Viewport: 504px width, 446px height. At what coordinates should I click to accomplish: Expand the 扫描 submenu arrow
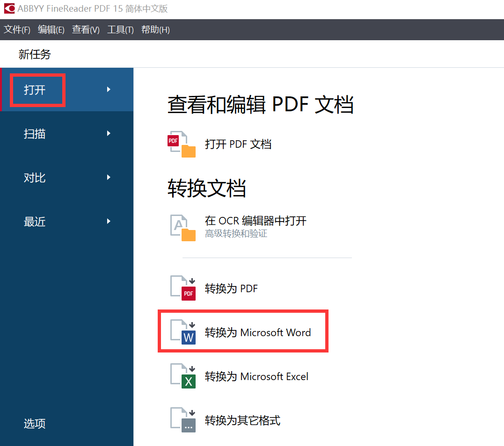109,133
